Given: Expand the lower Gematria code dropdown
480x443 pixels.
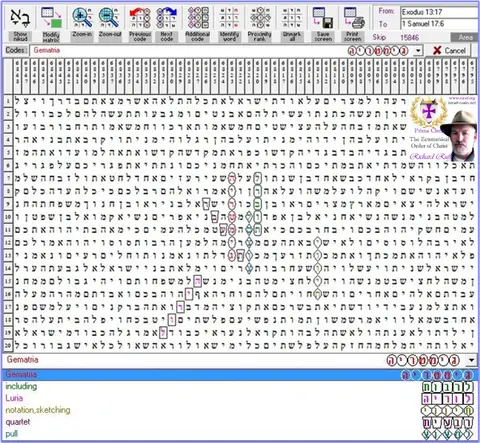Looking at the screenshot, I should [471, 360].
